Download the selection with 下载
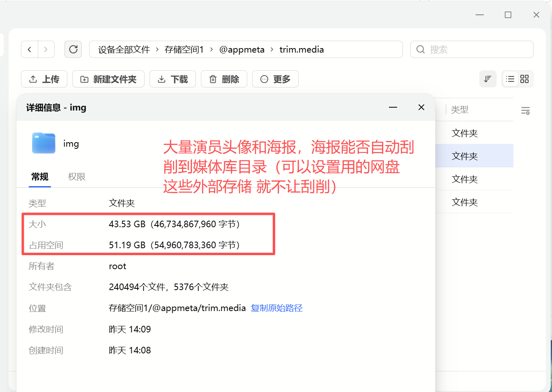Image resolution: width=552 pixels, height=392 pixels. (172, 79)
